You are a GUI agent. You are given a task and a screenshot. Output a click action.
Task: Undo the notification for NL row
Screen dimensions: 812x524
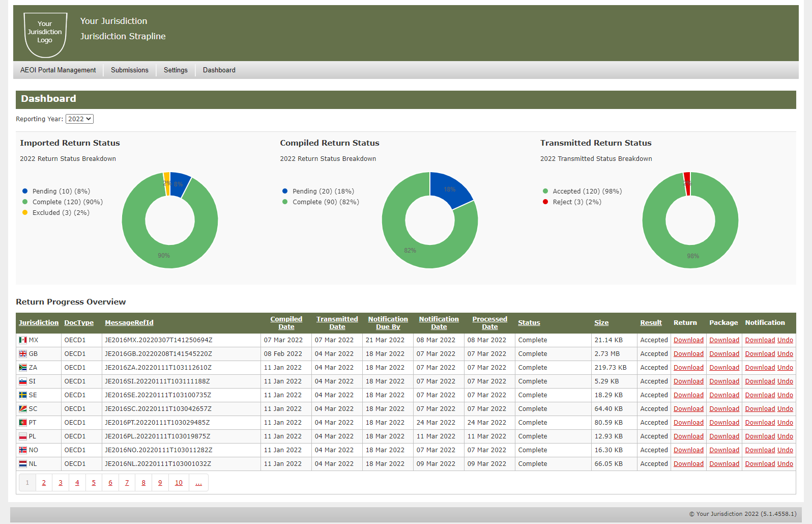coord(785,464)
